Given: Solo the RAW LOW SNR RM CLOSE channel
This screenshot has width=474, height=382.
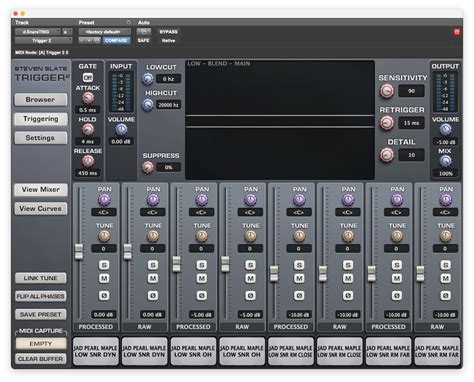Looking at the screenshot, I should pos(348,265).
